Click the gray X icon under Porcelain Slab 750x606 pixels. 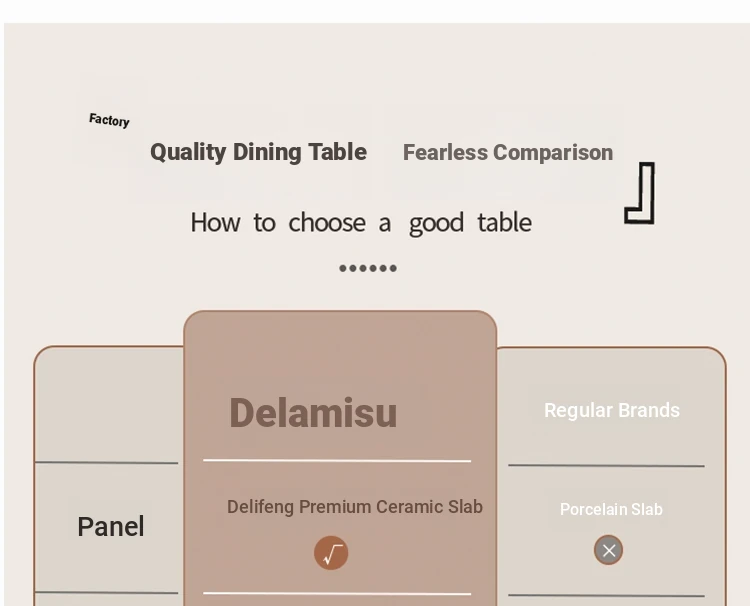pos(608,550)
